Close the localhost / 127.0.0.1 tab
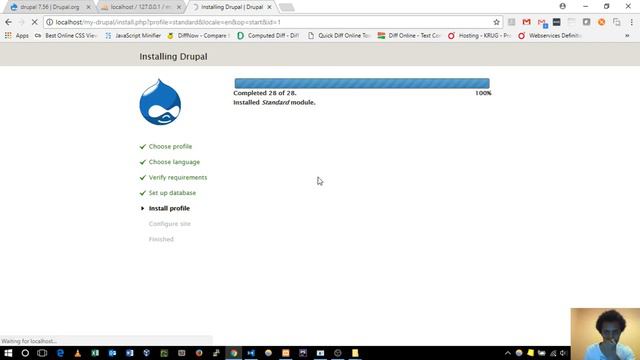Screen dimensions: 640x360 (x=179, y=7)
